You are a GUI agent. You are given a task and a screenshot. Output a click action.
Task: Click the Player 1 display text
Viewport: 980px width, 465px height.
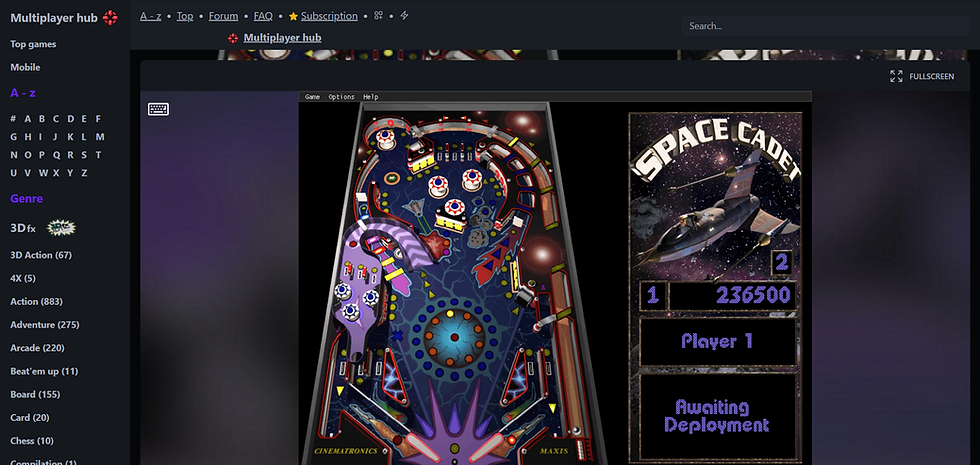click(x=717, y=341)
